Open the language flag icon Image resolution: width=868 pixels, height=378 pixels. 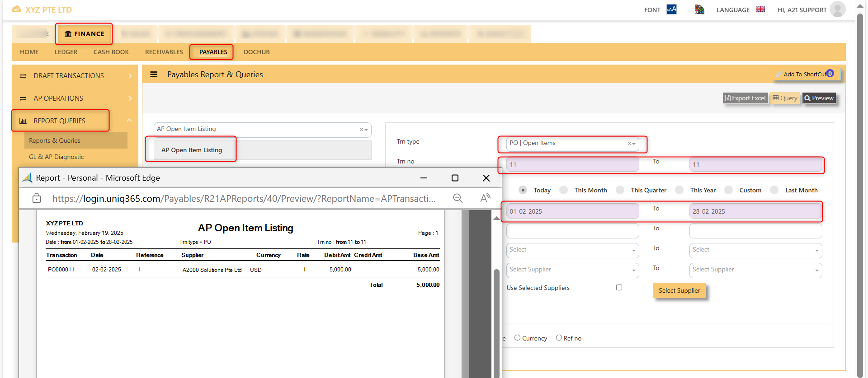(x=760, y=9)
